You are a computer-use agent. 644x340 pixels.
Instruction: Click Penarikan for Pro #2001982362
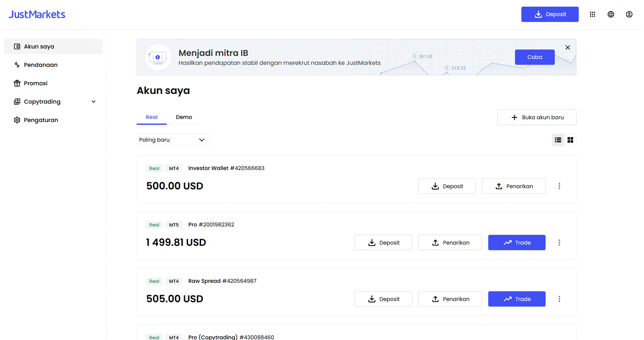click(x=450, y=243)
